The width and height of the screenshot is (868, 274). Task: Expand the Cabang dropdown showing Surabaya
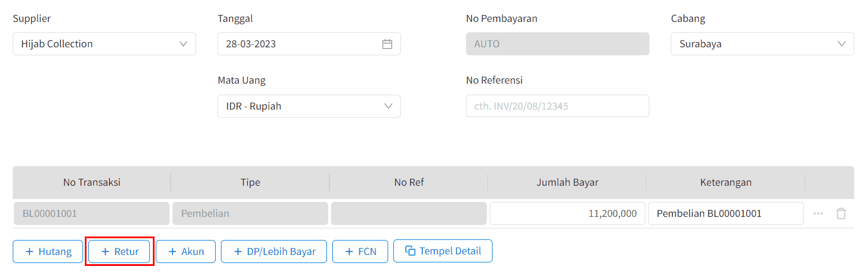coord(761,44)
